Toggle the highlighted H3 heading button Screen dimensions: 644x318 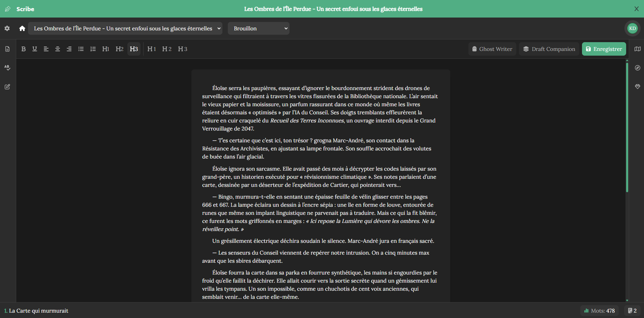click(x=134, y=49)
